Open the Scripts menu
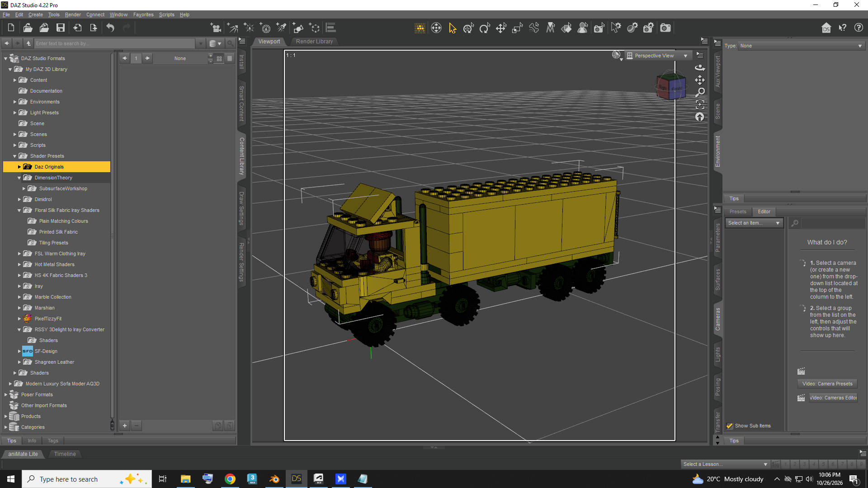 coord(166,14)
